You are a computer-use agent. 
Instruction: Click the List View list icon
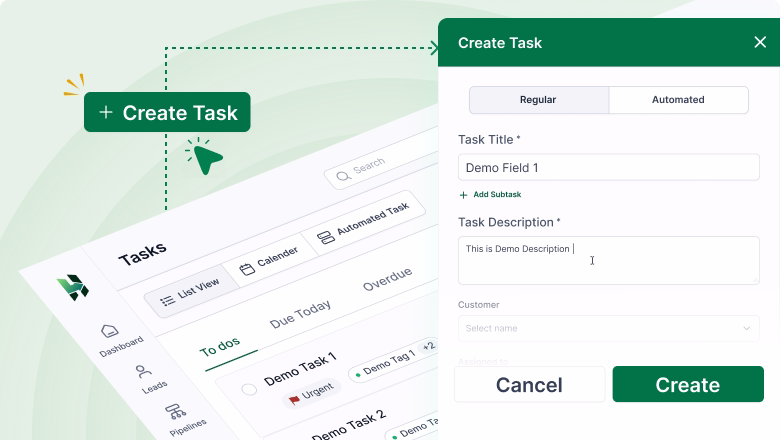coord(167,301)
